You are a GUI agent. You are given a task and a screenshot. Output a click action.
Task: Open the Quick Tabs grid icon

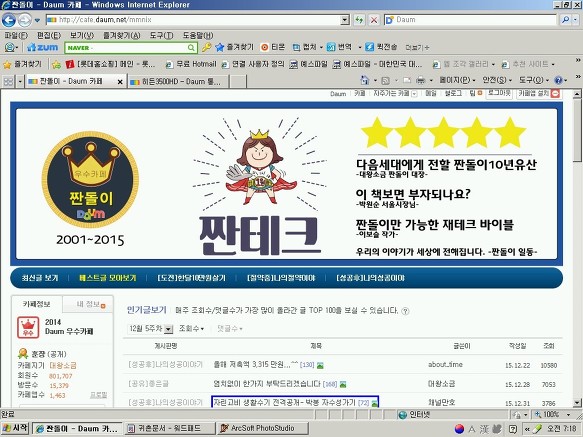click(x=8, y=81)
